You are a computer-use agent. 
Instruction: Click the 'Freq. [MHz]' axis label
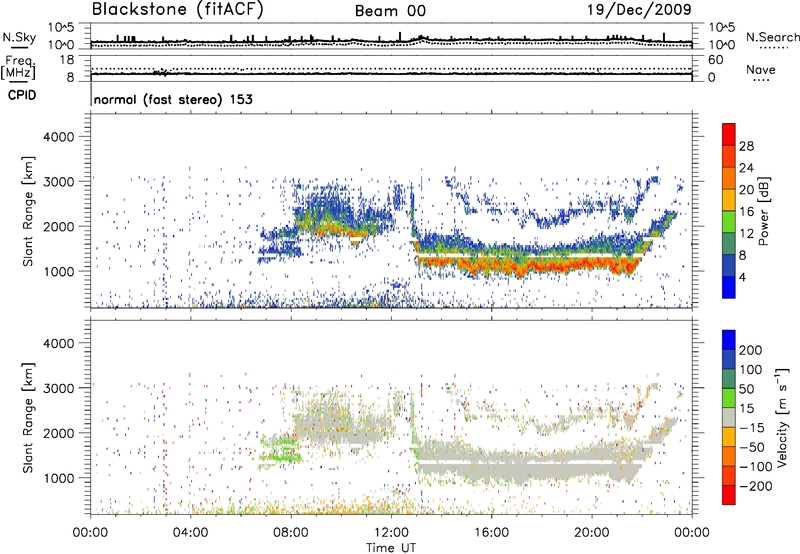click(x=18, y=68)
